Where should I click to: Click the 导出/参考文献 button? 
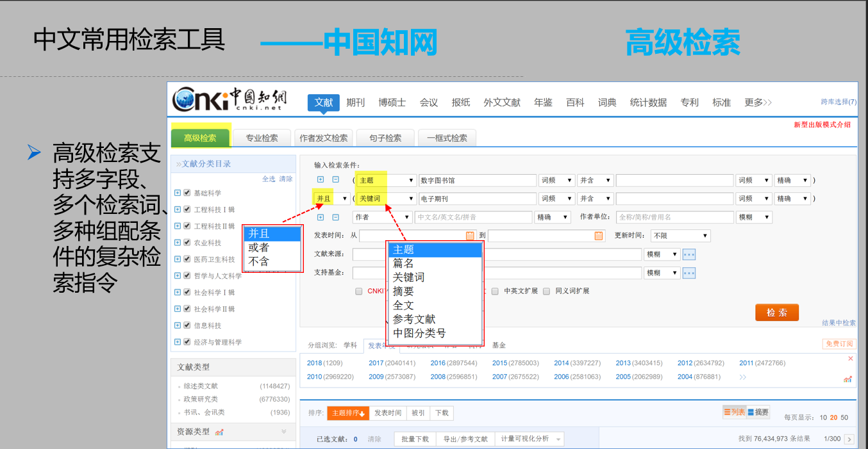tap(465, 439)
